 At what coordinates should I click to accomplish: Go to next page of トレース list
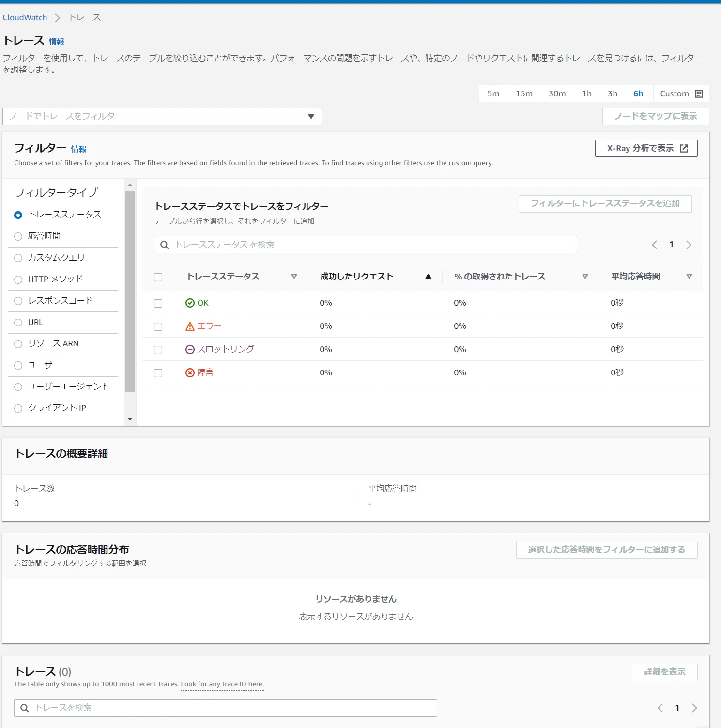pos(694,708)
